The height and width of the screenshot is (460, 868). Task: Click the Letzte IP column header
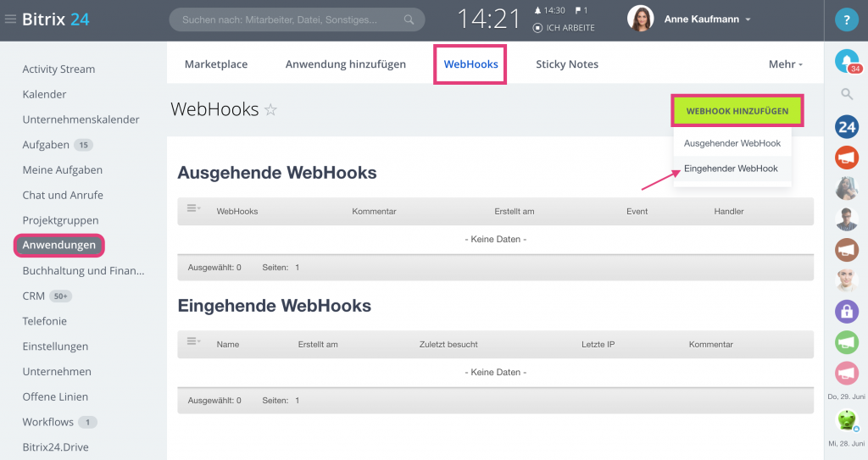tap(598, 344)
